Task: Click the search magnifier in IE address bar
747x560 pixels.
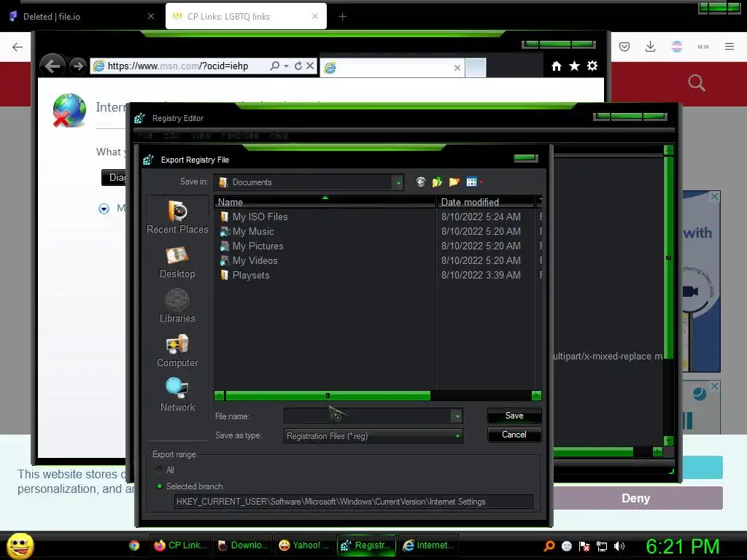Action: tap(275, 66)
